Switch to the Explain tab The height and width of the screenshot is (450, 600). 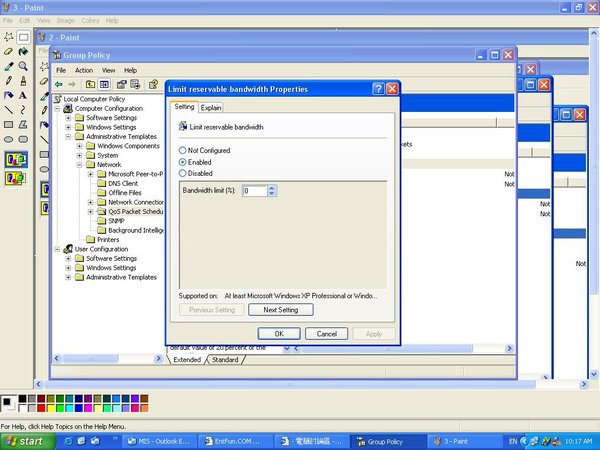[211, 107]
